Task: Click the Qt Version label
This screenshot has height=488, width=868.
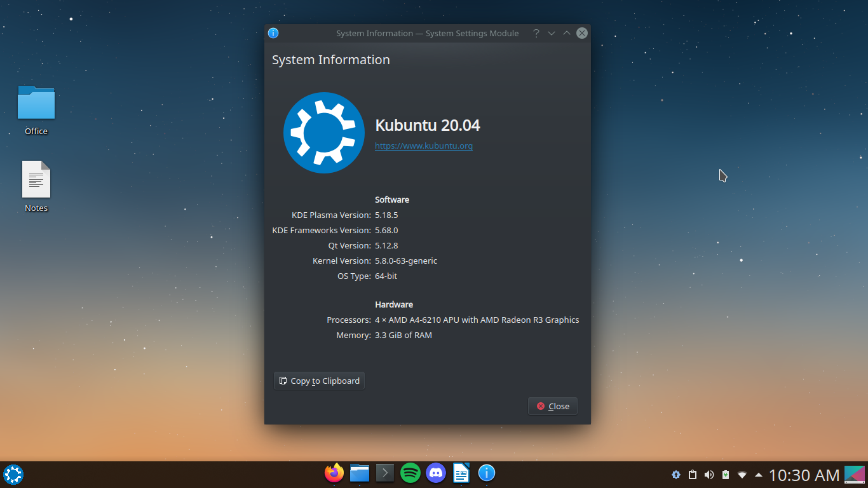Action: pyautogui.click(x=349, y=245)
